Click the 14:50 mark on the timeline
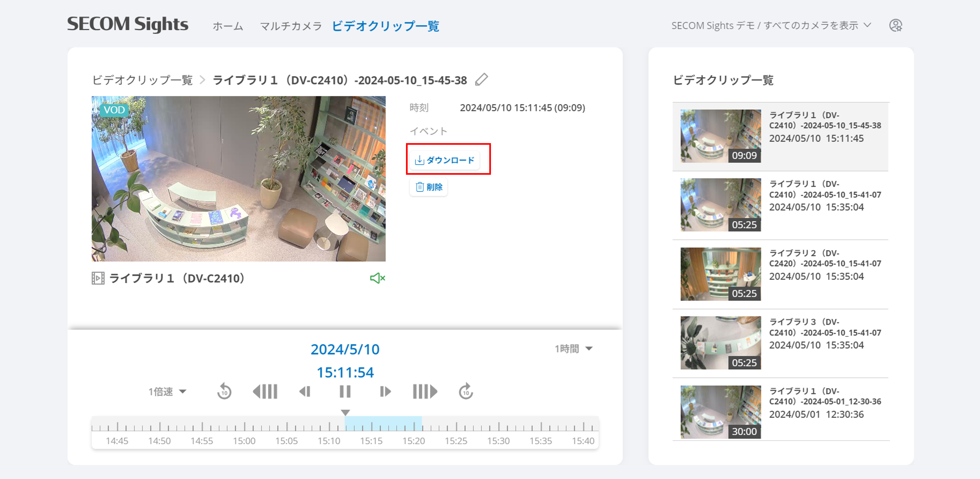980x479 pixels. point(159,441)
